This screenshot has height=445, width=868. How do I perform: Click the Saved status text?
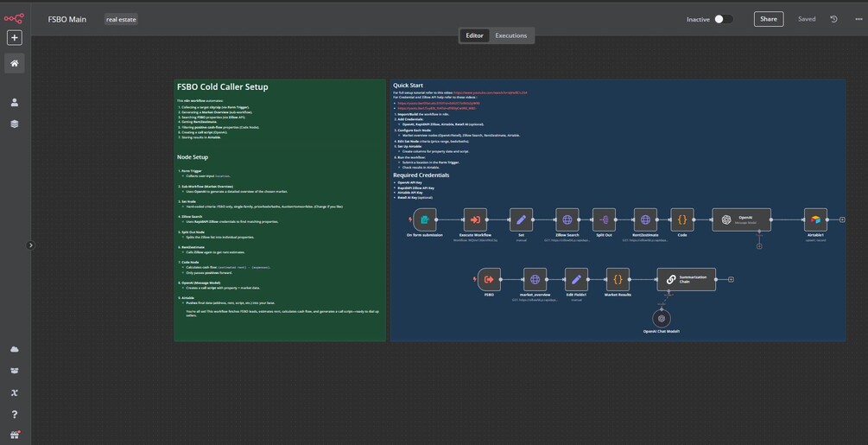coord(807,19)
